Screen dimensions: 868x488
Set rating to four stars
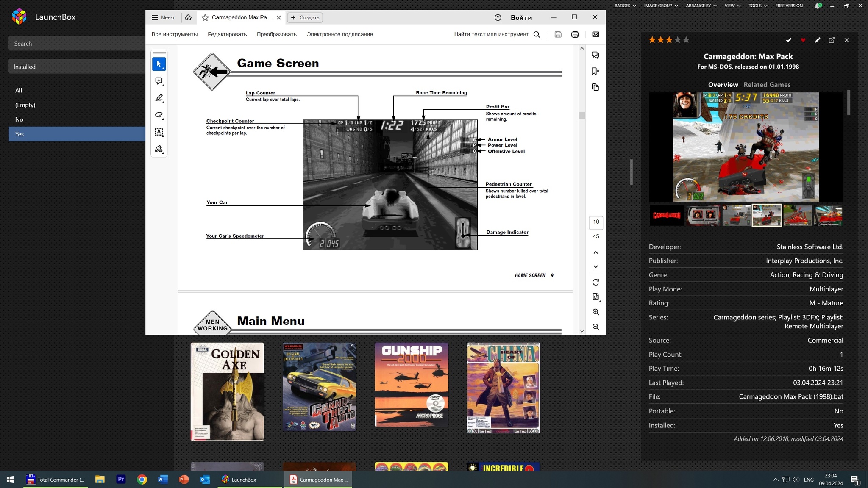click(678, 40)
